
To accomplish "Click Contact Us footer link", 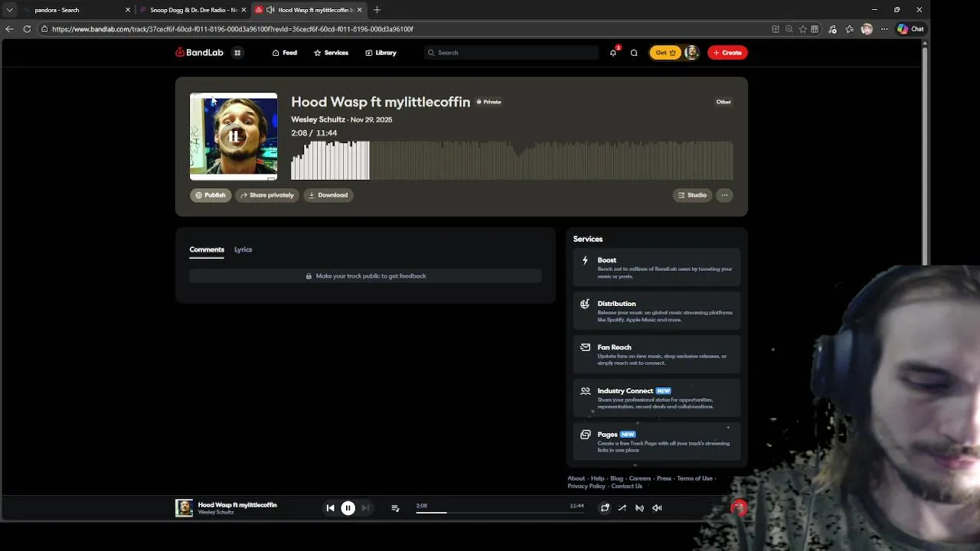I will 626,486.
